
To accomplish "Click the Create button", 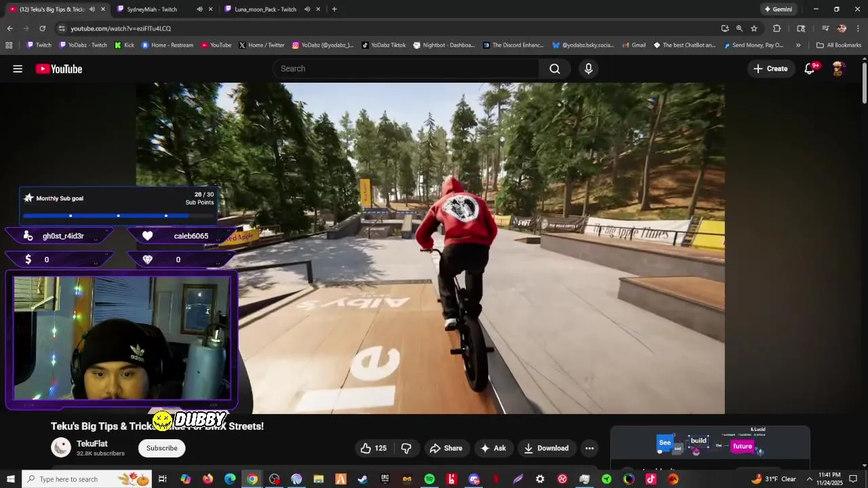I will point(770,68).
